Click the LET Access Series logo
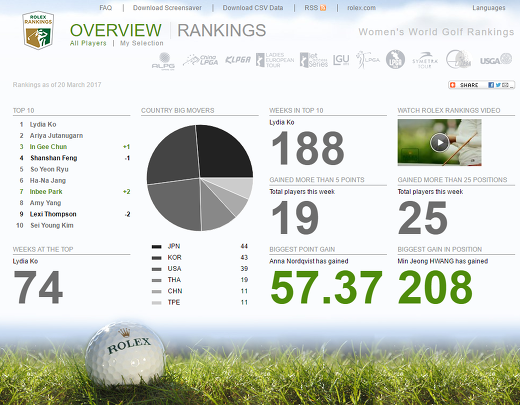Image resolution: width=520 pixels, height=405 pixels. (x=314, y=60)
